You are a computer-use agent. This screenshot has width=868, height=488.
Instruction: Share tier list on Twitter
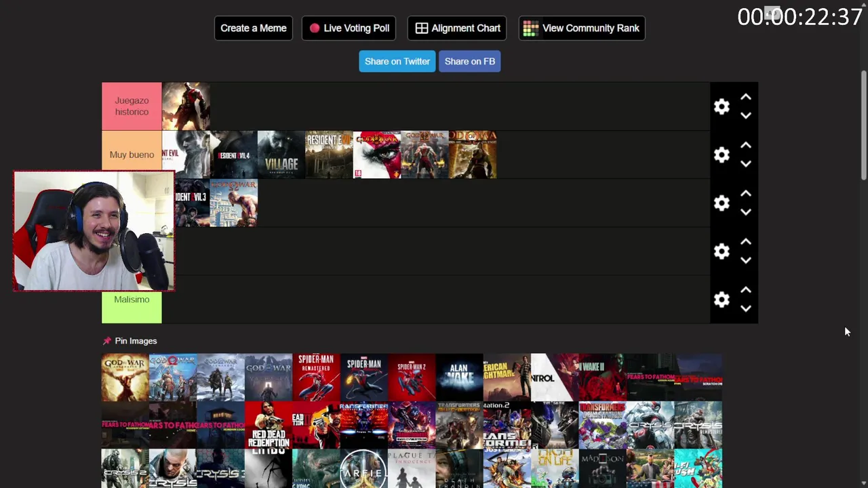pos(397,61)
